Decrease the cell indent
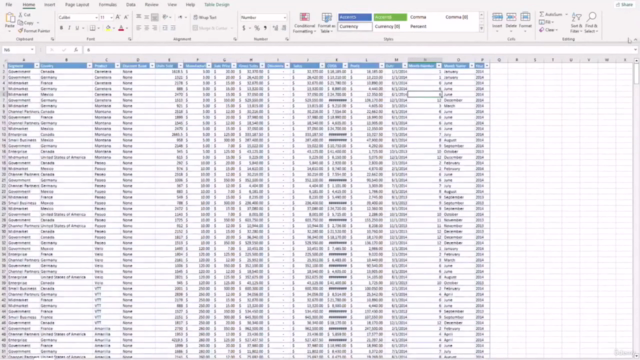The image size is (640, 360). pyautogui.click(x=165, y=28)
